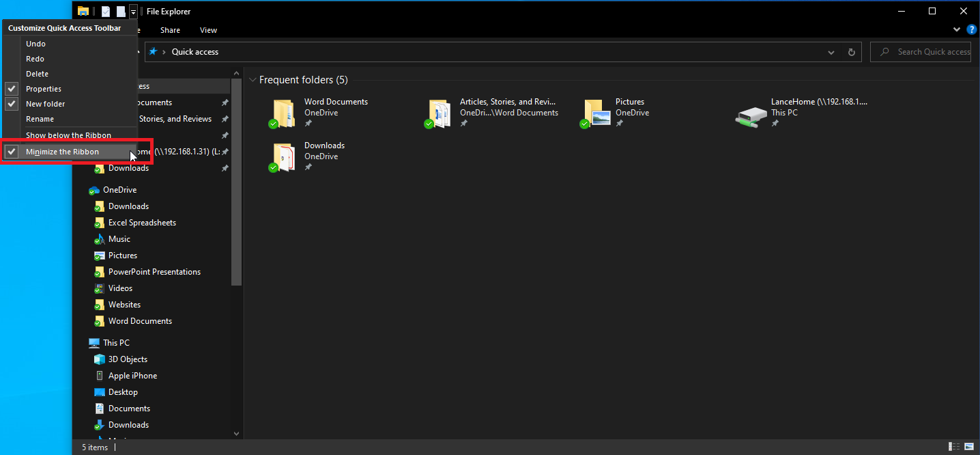Click the pin icon under the Downloads frequent folder

pos(308,167)
